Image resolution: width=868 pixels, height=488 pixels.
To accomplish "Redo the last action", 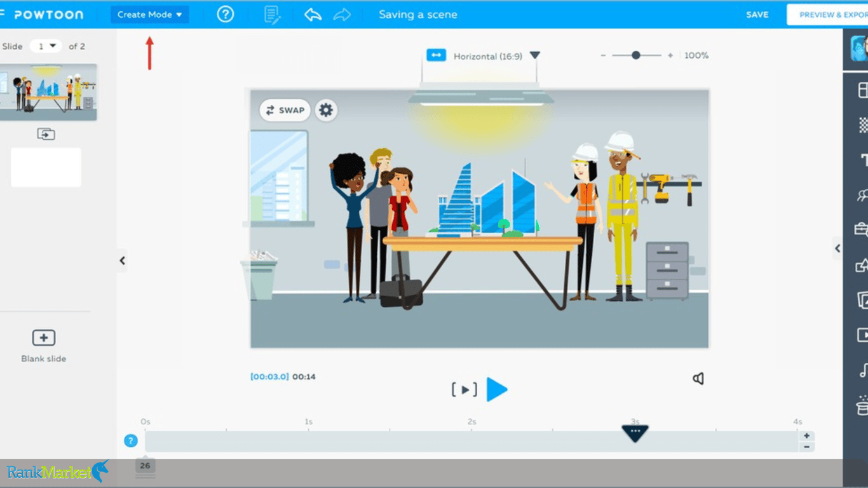I will (342, 15).
